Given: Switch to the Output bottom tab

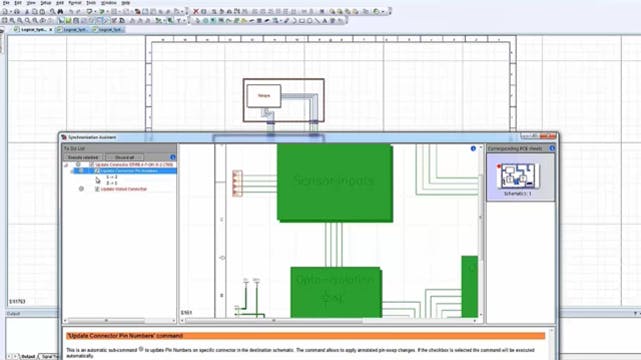Looking at the screenshot, I should (28, 357).
